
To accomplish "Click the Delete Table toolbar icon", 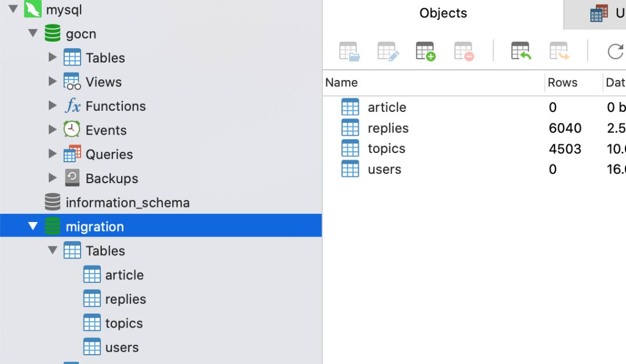I will [x=464, y=51].
